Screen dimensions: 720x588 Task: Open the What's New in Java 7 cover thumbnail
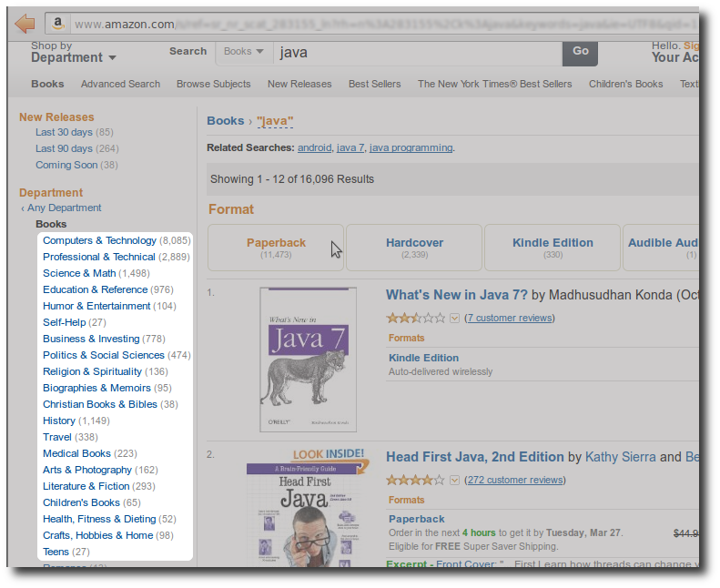tap(308, 359)
